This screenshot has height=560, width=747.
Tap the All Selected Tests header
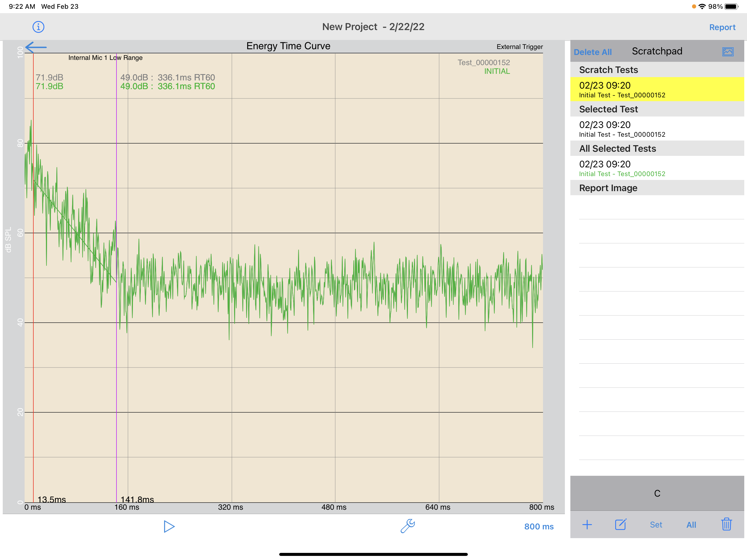tap(657, 148)
